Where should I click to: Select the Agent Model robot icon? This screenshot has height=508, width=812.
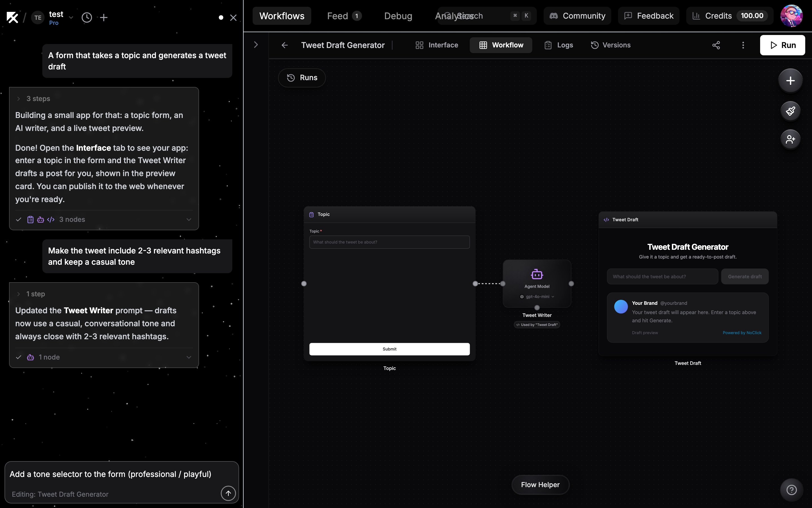[537, 274]
